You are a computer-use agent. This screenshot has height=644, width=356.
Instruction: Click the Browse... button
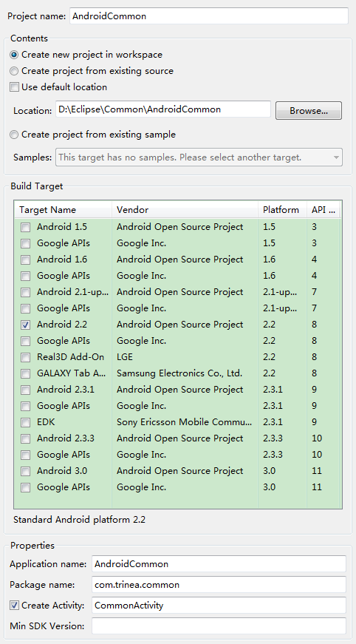point(309,110)
